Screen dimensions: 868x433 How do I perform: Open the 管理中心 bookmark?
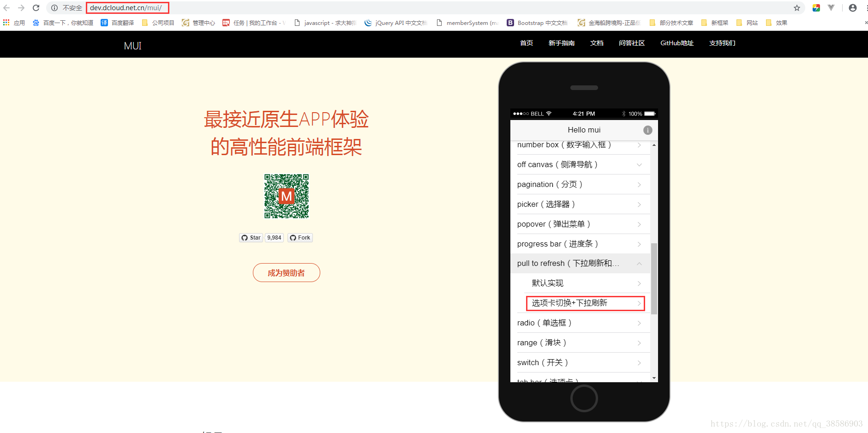pos(198,23)
